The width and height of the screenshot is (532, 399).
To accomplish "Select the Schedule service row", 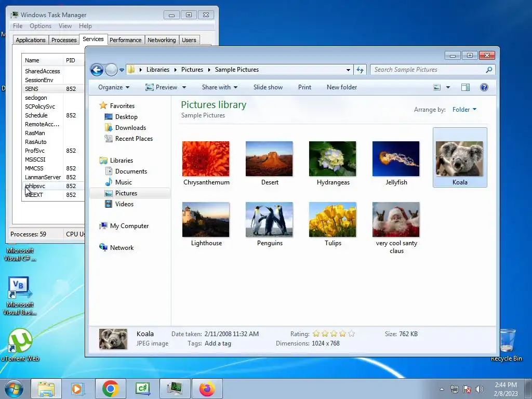I will point(54,115).
